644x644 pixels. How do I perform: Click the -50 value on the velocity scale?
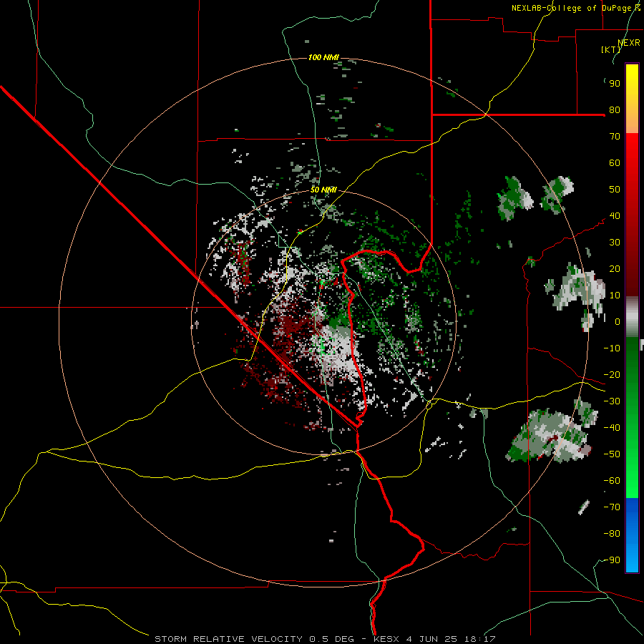coord(612,454)
